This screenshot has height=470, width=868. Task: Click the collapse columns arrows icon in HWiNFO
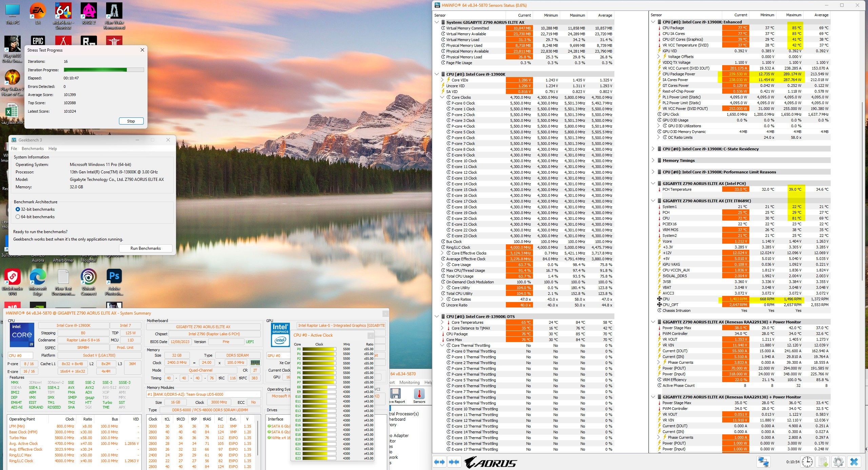pos(454,462)
